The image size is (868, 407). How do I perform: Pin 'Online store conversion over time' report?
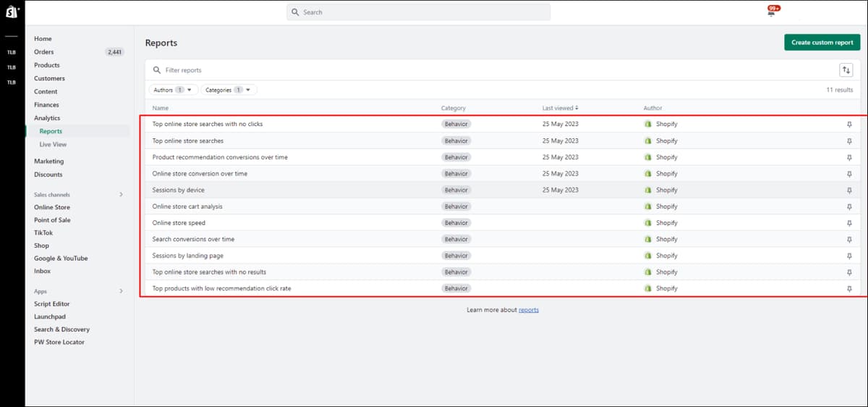pos(849,174)
